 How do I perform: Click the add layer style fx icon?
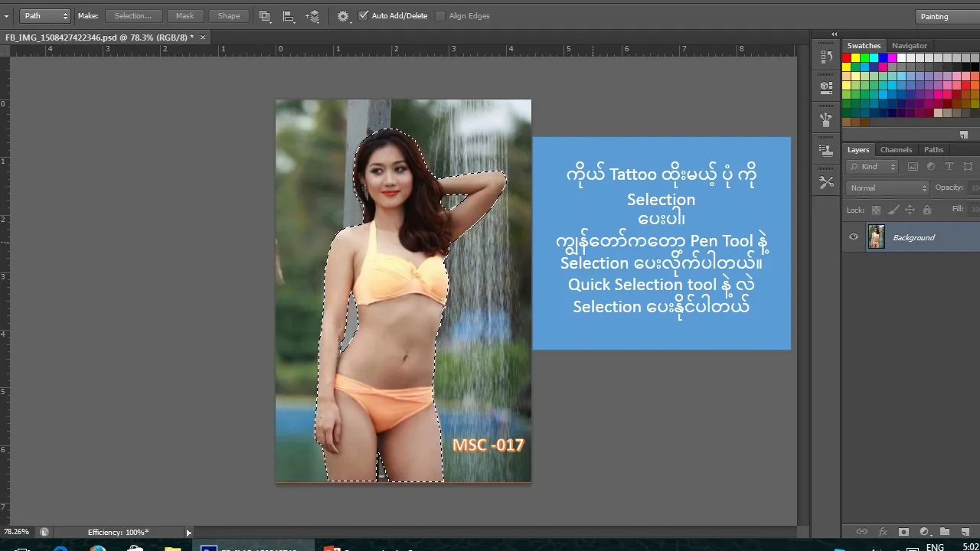pos(883,531)
